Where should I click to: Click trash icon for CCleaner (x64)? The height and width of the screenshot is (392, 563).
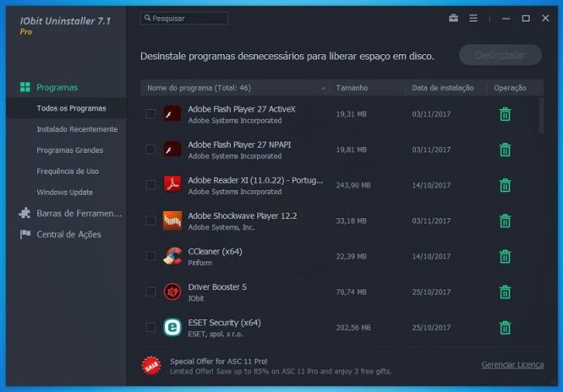click(x=505, y=256)
